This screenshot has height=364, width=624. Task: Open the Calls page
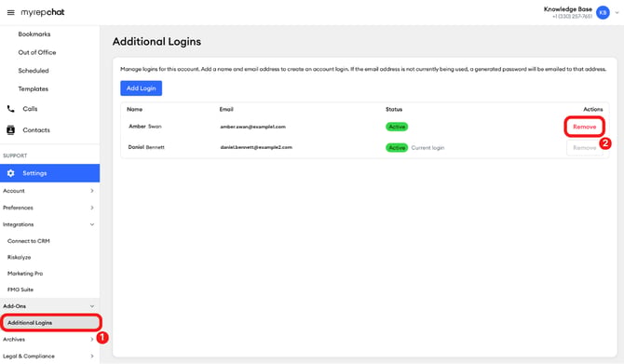[30, 109]
